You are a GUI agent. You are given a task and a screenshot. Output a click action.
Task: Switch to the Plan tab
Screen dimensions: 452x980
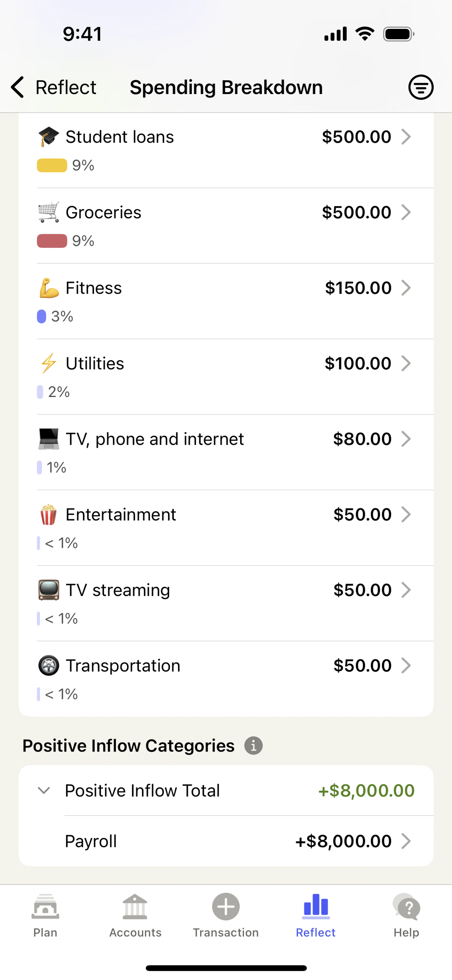(45, 916)
